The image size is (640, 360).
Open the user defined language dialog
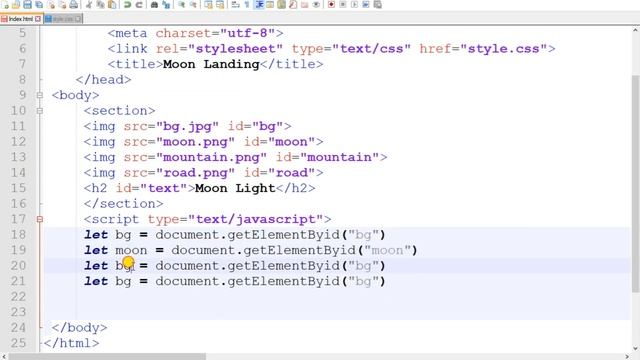270,5
